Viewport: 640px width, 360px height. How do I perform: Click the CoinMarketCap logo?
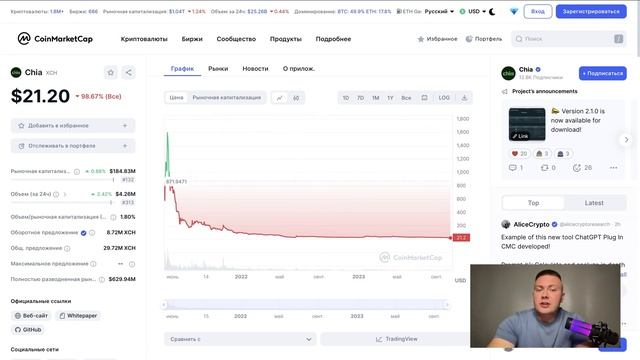pos(55,39)
